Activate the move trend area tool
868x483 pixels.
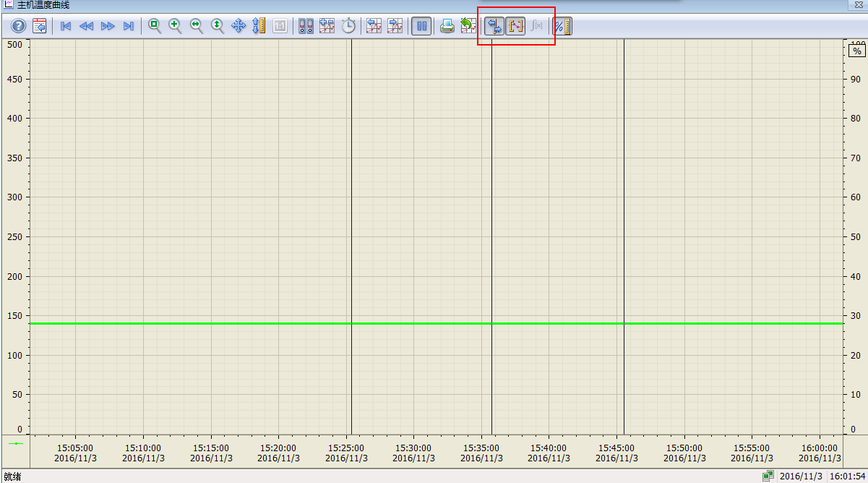coord(239,27)
